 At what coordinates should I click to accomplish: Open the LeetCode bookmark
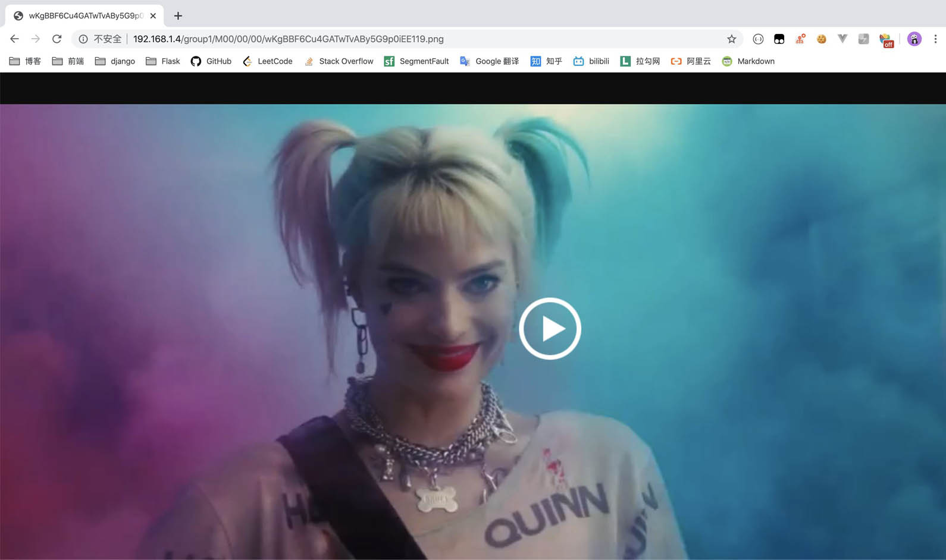click(268, 61)
